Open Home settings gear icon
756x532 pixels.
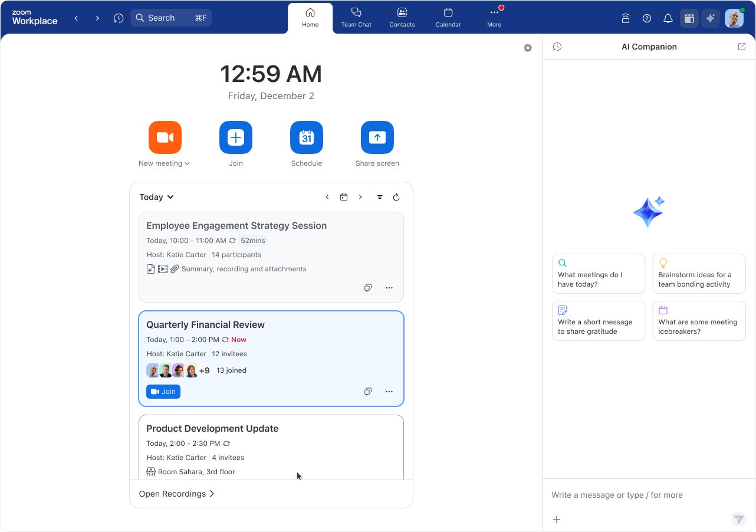pos(528,48)
